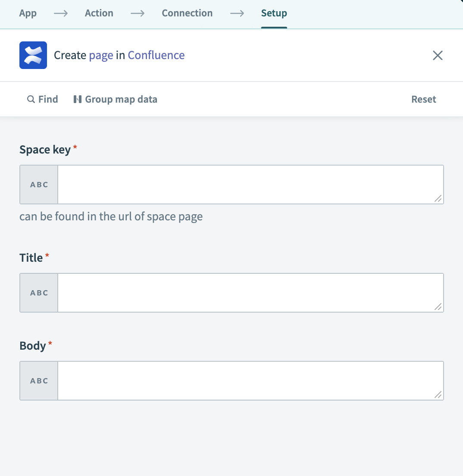Toggle the ABC type on Title field

point(38,292)
